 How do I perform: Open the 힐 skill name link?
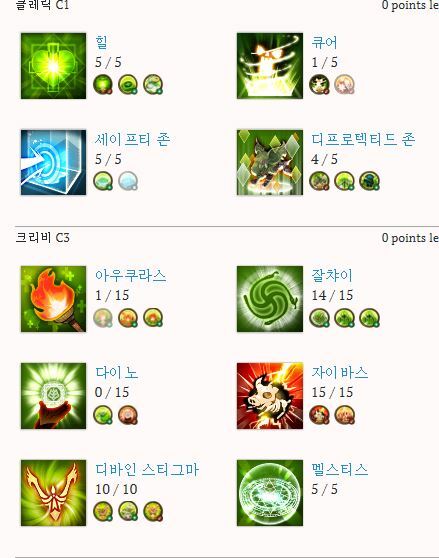point(101,42)
